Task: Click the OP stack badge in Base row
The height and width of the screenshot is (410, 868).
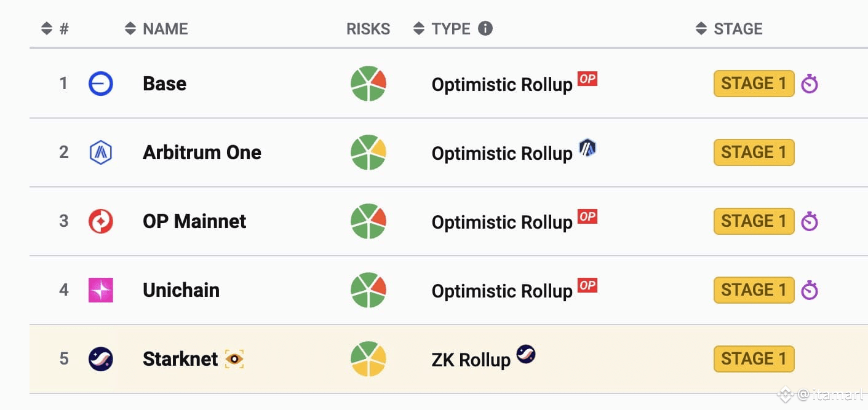Action: [x=587, y=79]
